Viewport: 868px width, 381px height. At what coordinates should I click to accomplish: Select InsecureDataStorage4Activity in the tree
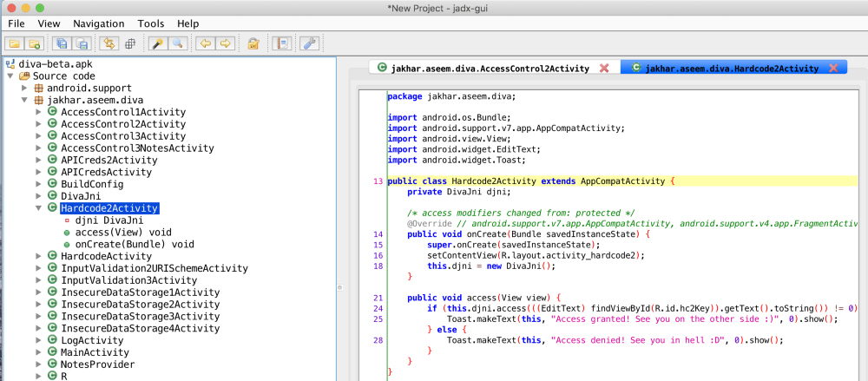[x=141, y=328]
